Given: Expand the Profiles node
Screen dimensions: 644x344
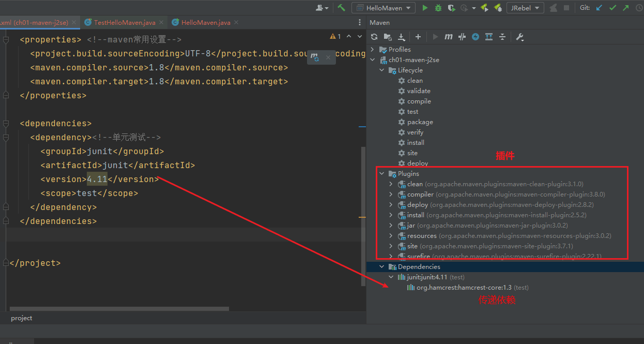Looking at the screenshot, I should [x=372, y=50].
